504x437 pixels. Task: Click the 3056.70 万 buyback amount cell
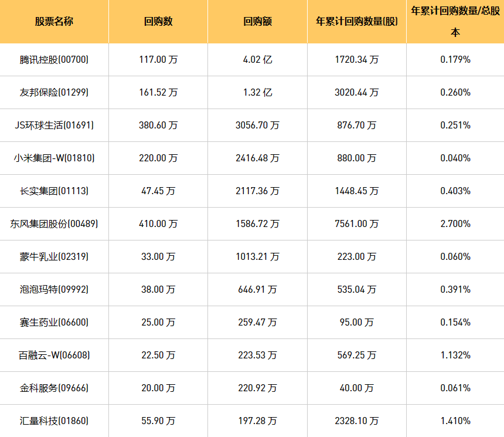point(257,125)
